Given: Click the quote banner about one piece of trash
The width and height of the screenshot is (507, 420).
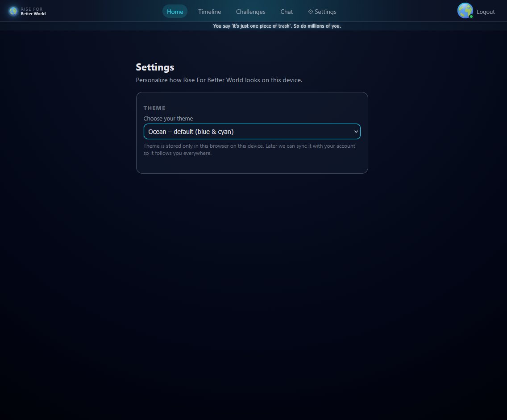Looking at the screenshot, I should [x=277, y=26].
